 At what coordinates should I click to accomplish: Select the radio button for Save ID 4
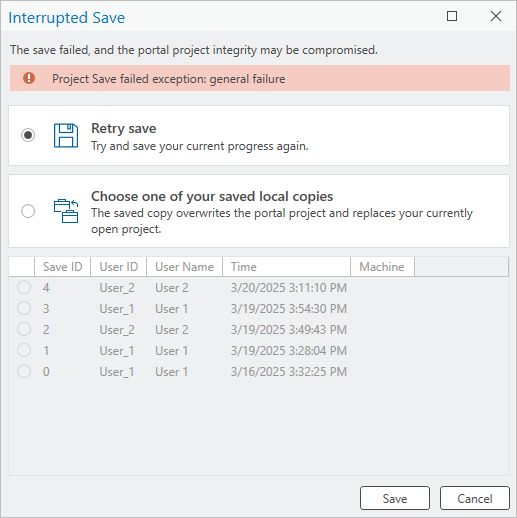pos(24,287)
